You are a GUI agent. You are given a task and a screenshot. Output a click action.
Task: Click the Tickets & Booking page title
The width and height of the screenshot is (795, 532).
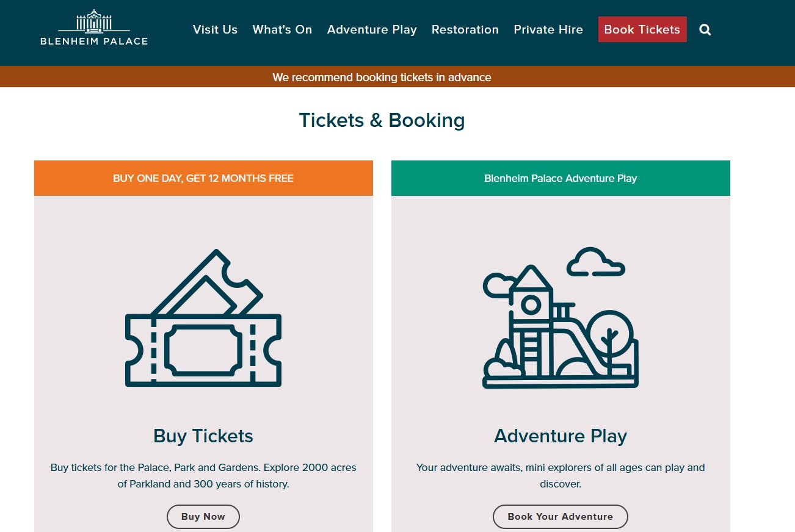[382, 120]
